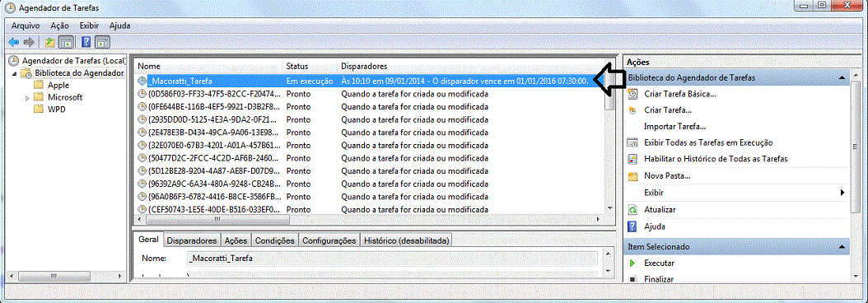Sort by the Disparadores column header
This screenshot has width=868, height=303.
pyautogui.click(x=470, y=67)
